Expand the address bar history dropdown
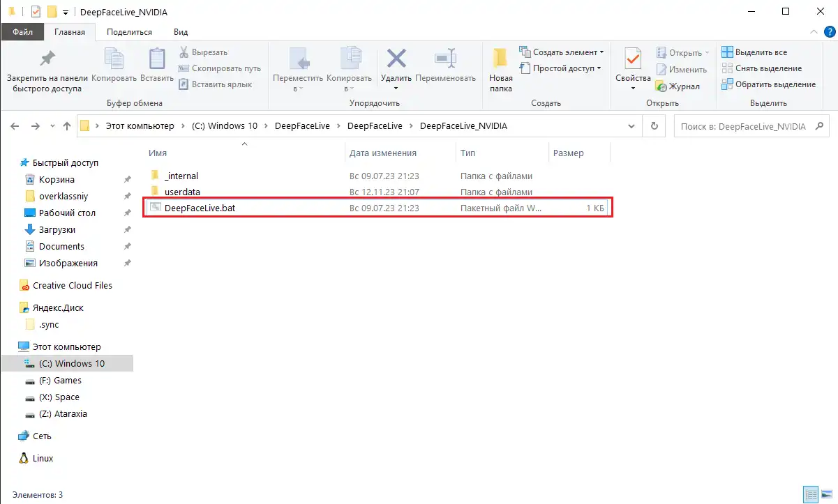 tap(631, 126)
